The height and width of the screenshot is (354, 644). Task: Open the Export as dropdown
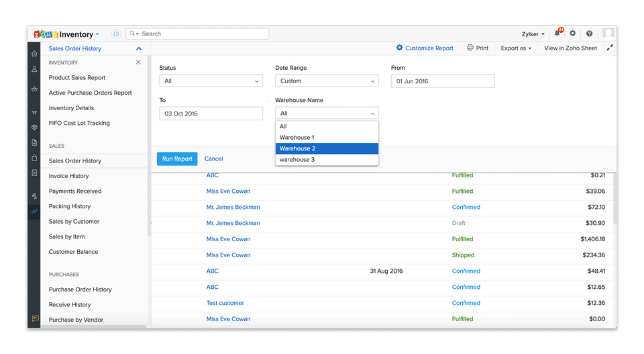pyautogui.click(x=516, y=48)
